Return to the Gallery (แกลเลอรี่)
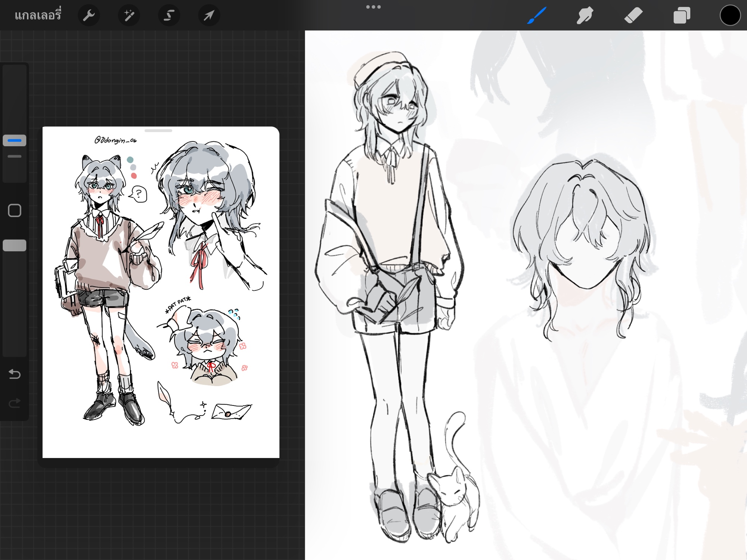The image size is (747, 560). 38,16
